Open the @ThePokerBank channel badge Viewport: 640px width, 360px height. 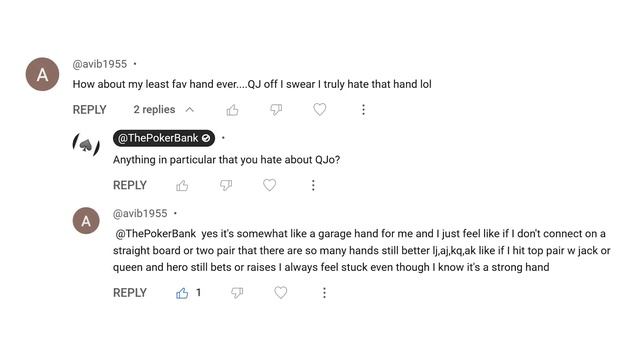pyautogui.click(x=164, y=138)
